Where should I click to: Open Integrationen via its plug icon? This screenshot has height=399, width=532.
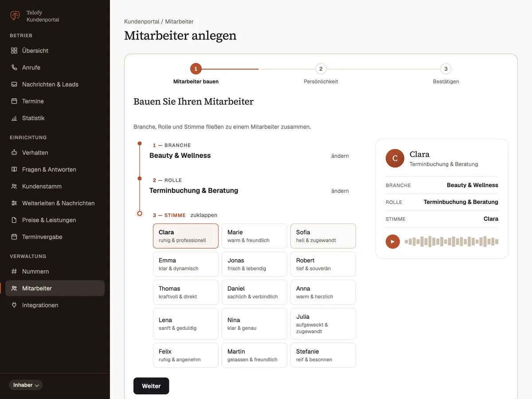[14, 305]
